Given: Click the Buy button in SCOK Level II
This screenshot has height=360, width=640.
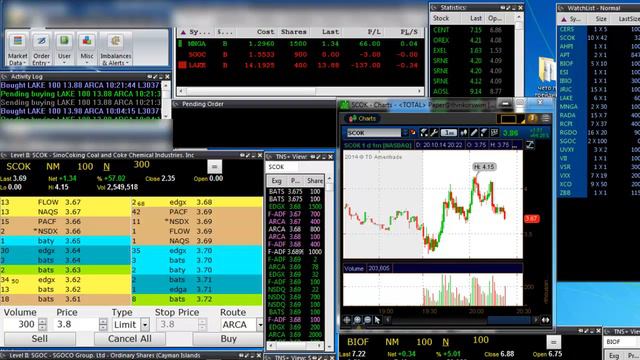Looking at the screenshot, I should [x=228, y=339].
